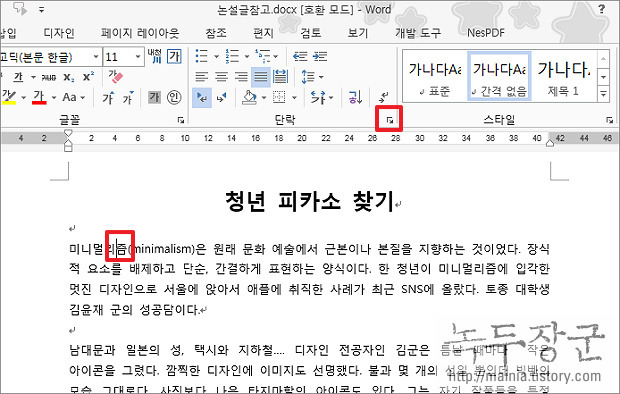Open the Styles pane launcher

(x=609, y=120)
